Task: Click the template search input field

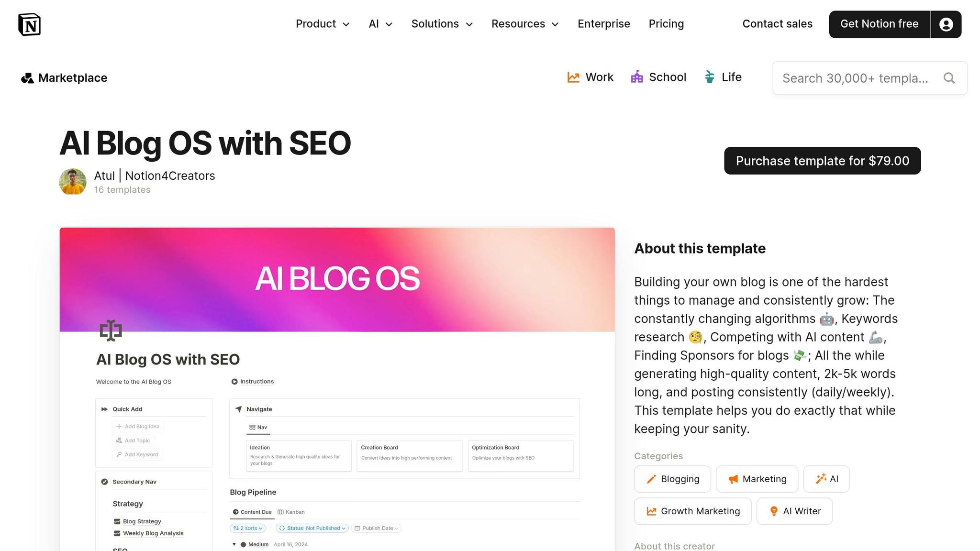Action: 857,78
